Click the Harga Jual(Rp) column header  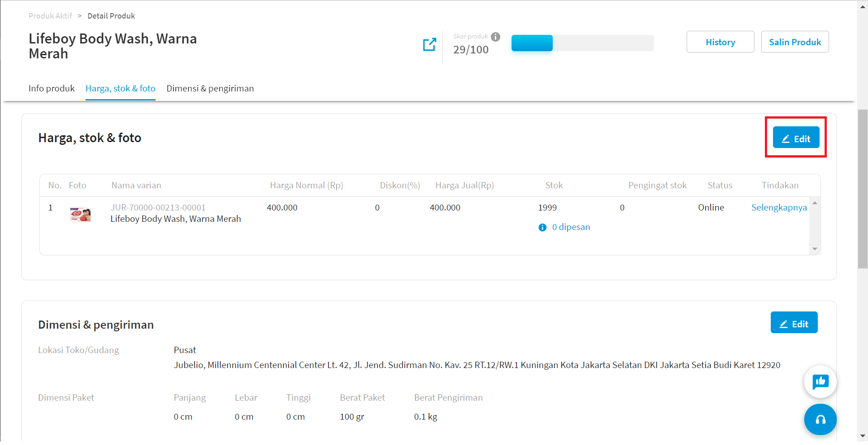465,185
